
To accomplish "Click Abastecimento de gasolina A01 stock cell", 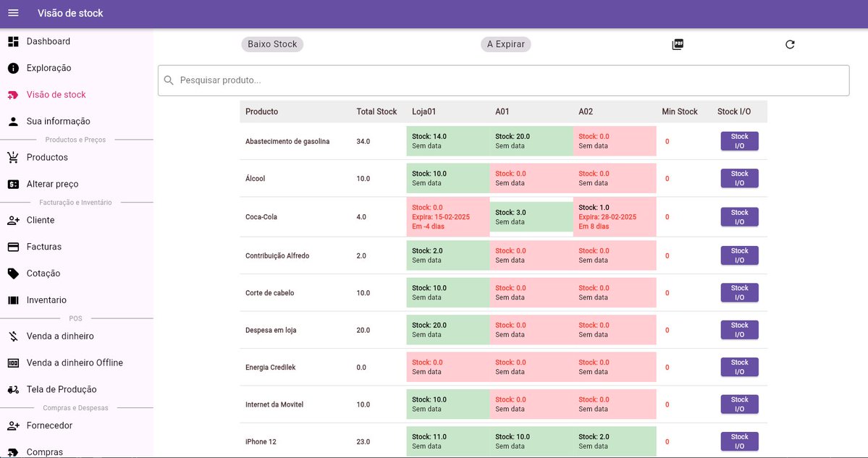I will (531, 141).
